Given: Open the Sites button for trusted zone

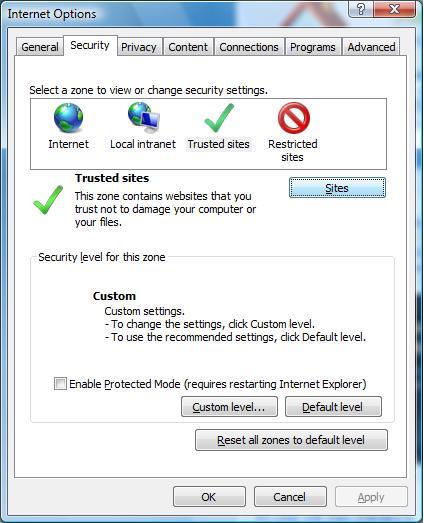Looking at the screenshot, I should 337,188.
